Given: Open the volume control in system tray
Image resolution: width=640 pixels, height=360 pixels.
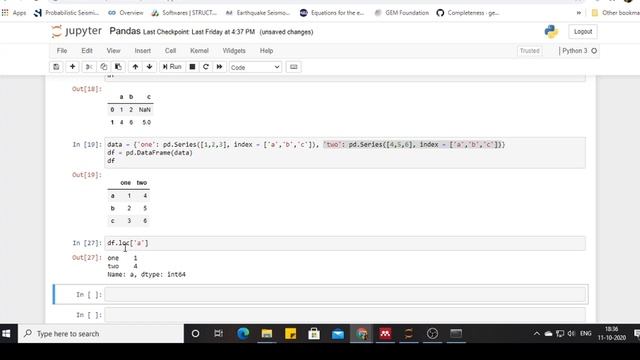Looking at the screenshot, I should pos(571,334).
